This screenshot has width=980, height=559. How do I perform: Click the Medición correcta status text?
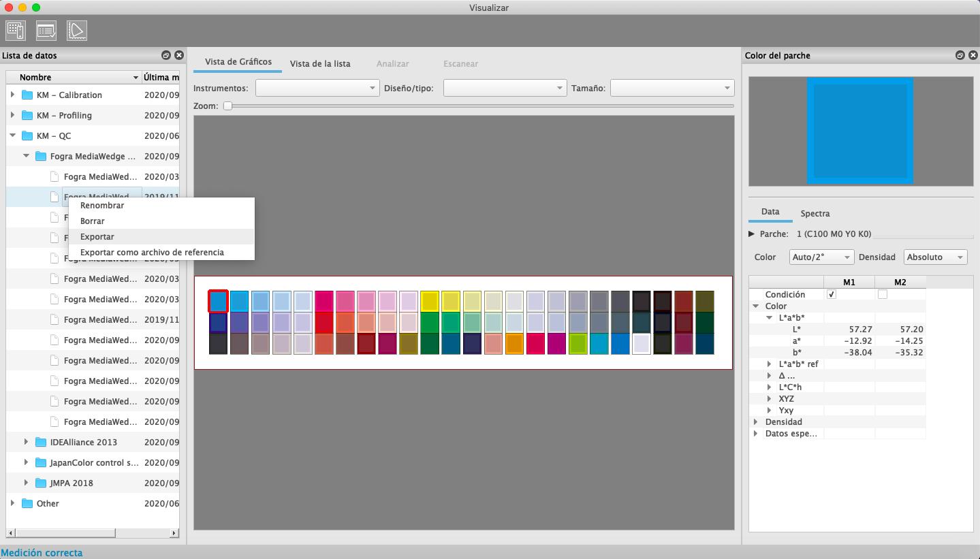(x=42, y=552)
